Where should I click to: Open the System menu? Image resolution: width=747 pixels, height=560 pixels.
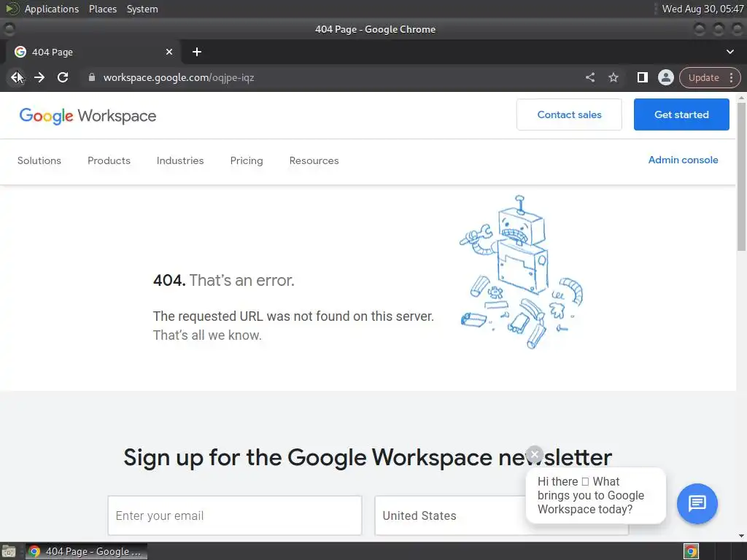(x=142, y=9)
